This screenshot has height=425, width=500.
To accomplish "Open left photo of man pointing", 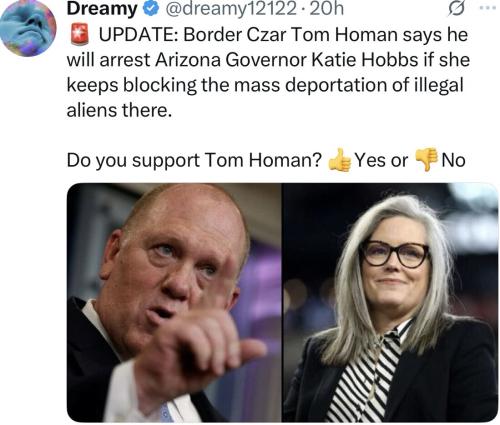I will (174, 302).
